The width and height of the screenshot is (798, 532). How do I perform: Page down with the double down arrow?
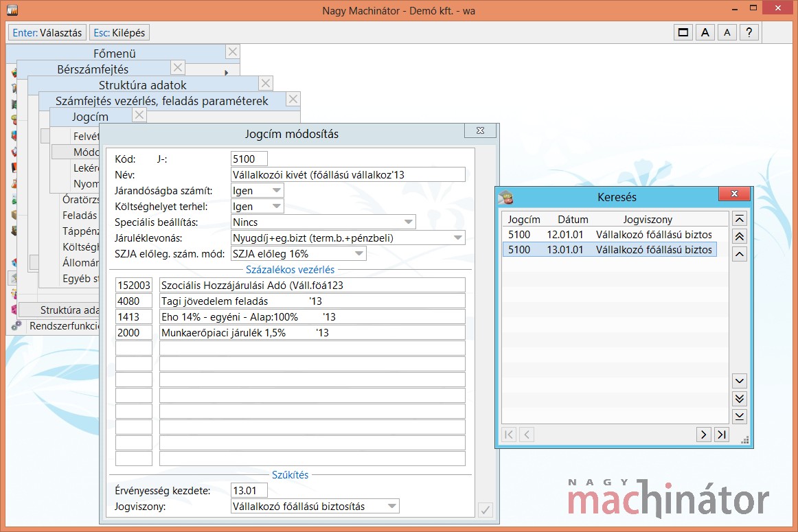(x=740, y=399)
